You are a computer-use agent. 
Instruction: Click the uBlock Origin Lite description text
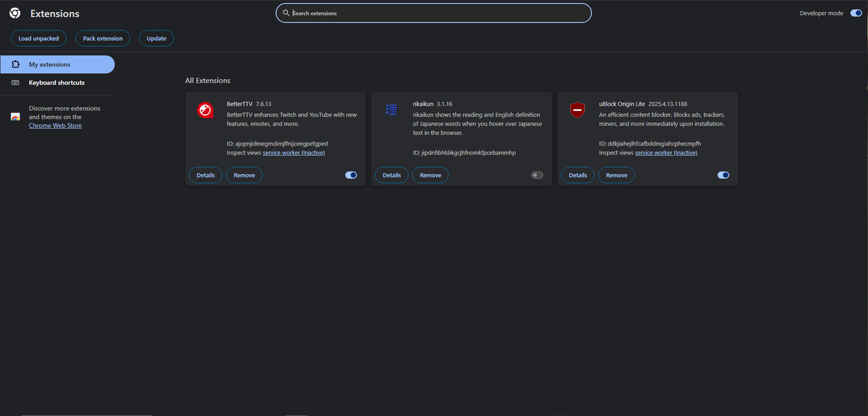point(662,119)
